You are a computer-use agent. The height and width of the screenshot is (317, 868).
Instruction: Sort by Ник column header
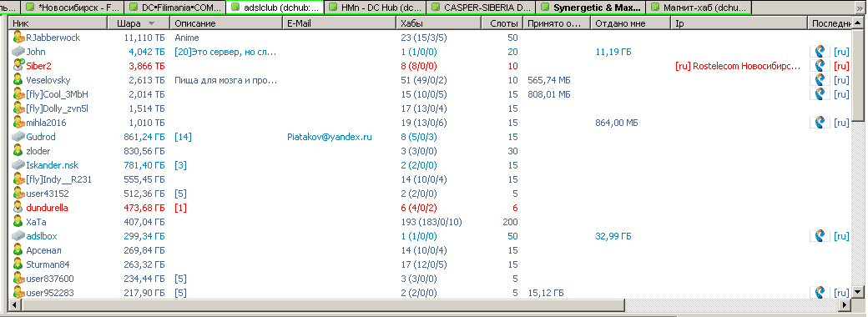pyautogui.click(x=58, y=23)
